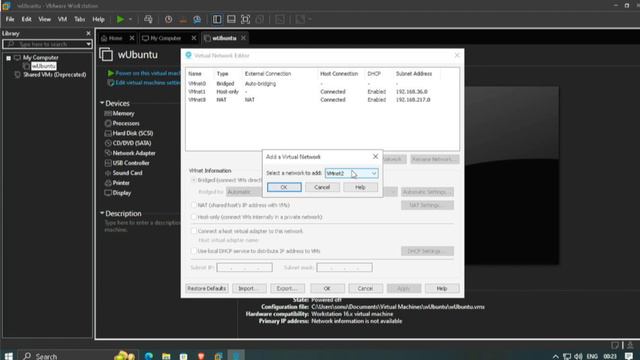The image size is (640, 360).
Task: Click the Processors device icon
Action: coord(108,123)
